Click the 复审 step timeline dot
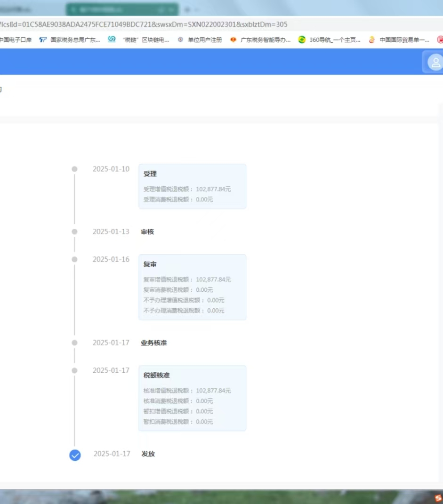Image resolution: width=443 pixels, height=504 pixels. (x=74, y=259)
